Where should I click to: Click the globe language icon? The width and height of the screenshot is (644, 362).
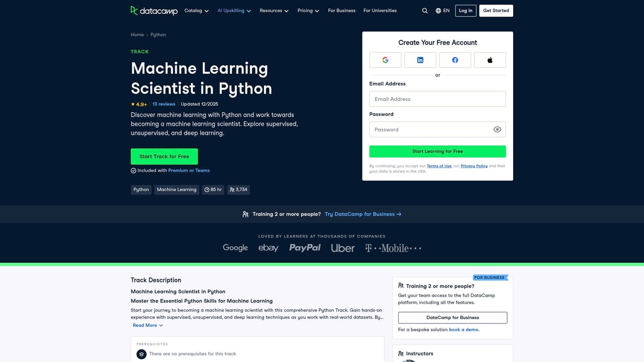tap(438, 11)
